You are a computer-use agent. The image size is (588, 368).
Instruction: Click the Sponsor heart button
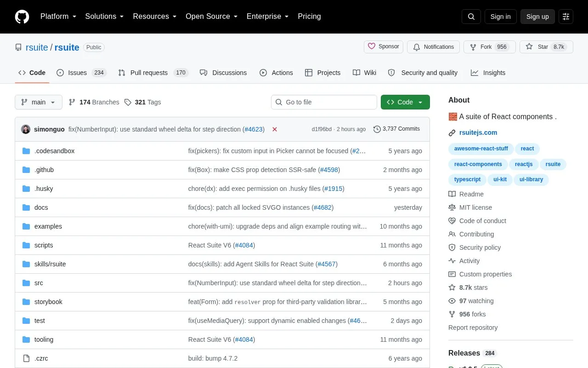(384, 47)
